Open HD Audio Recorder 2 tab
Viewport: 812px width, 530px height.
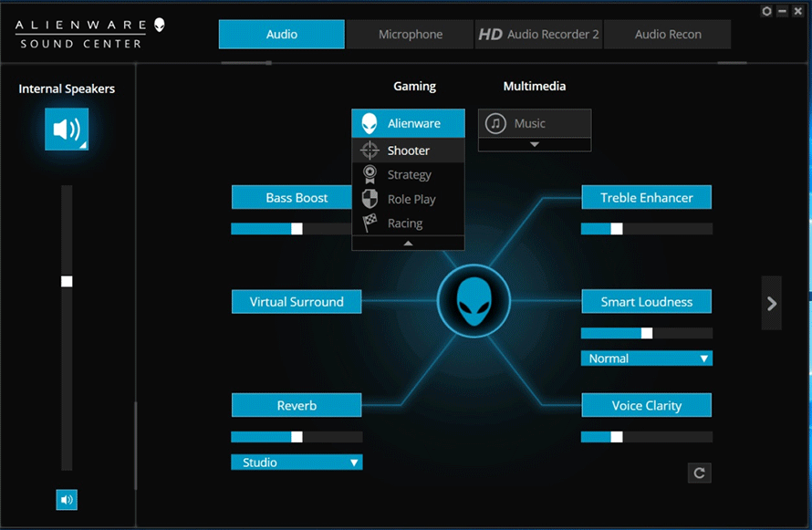538,34
